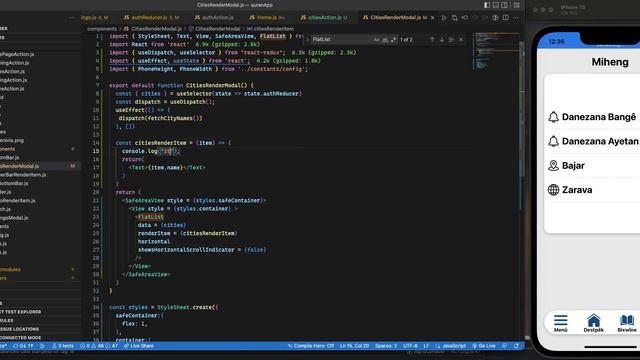Toggle Match Case in find widget
Image resolution: width=640 pixels, height=360 pixels.
tap(376, 40)
